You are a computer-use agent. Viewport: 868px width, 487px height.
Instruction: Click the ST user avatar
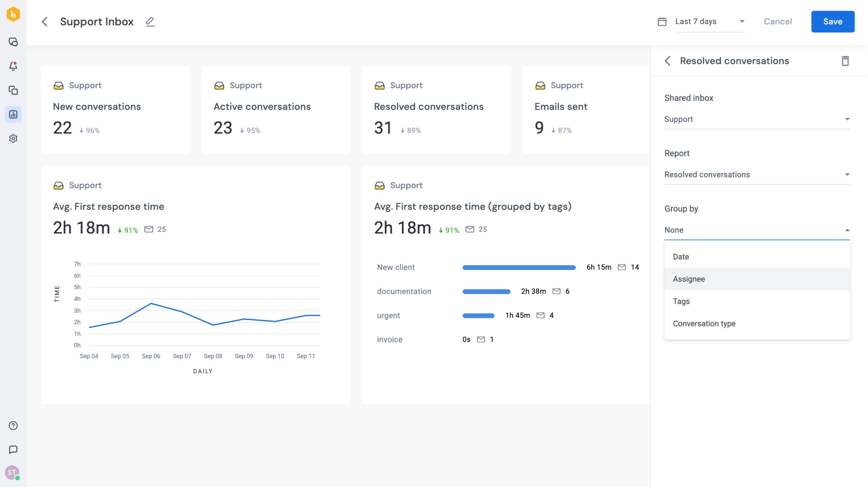click(x=12, y=473)
